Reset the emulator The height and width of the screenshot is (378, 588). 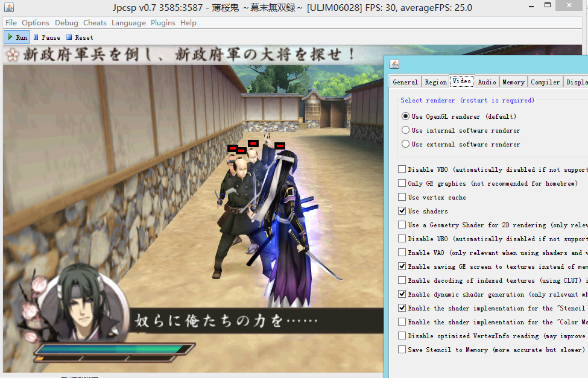(80, 37)
